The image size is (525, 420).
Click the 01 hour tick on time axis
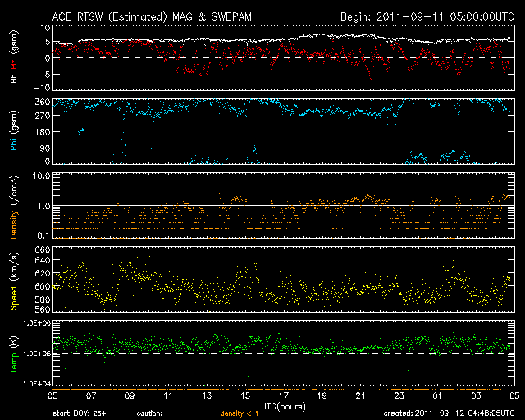(x=437, y=397)
